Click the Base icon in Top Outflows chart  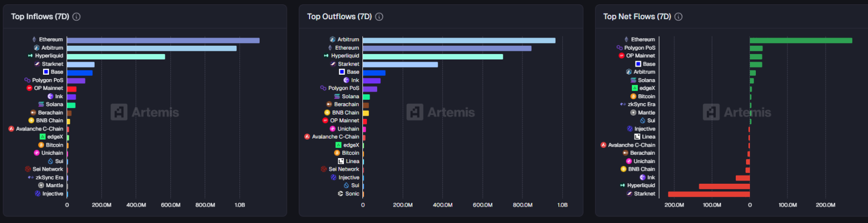point(342,72)
